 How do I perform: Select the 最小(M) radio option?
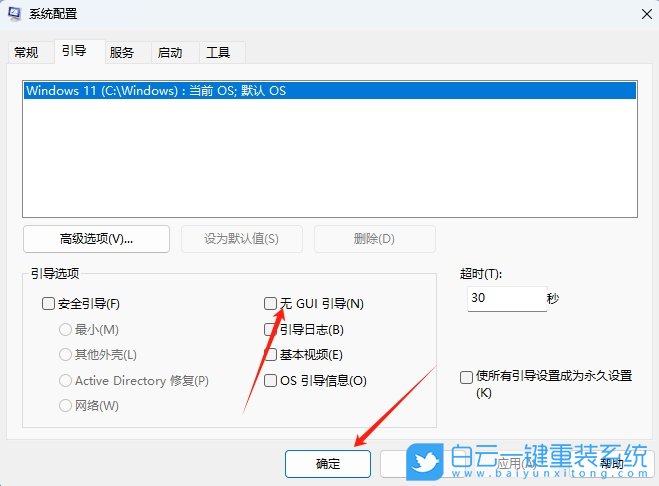65,329
